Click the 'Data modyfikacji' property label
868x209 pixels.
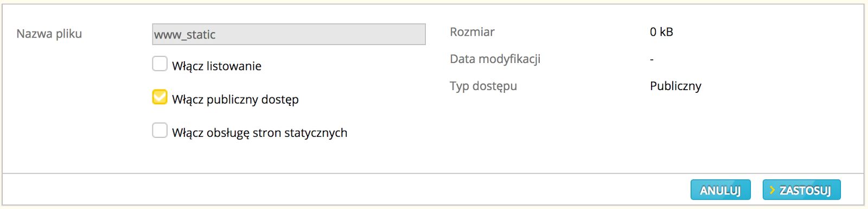pos(495,59)
